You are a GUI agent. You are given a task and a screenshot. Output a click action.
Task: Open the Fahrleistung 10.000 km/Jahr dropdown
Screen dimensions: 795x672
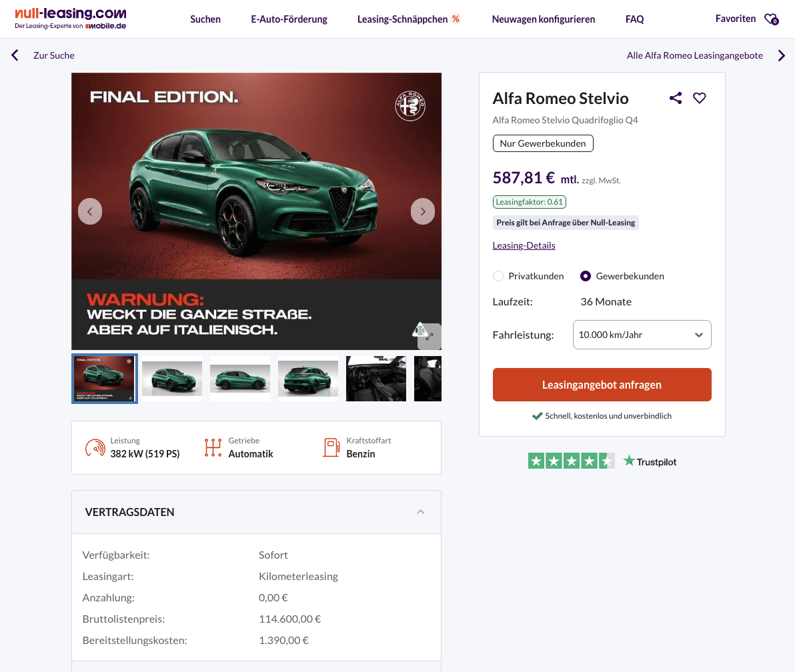[x=642, y=335]
